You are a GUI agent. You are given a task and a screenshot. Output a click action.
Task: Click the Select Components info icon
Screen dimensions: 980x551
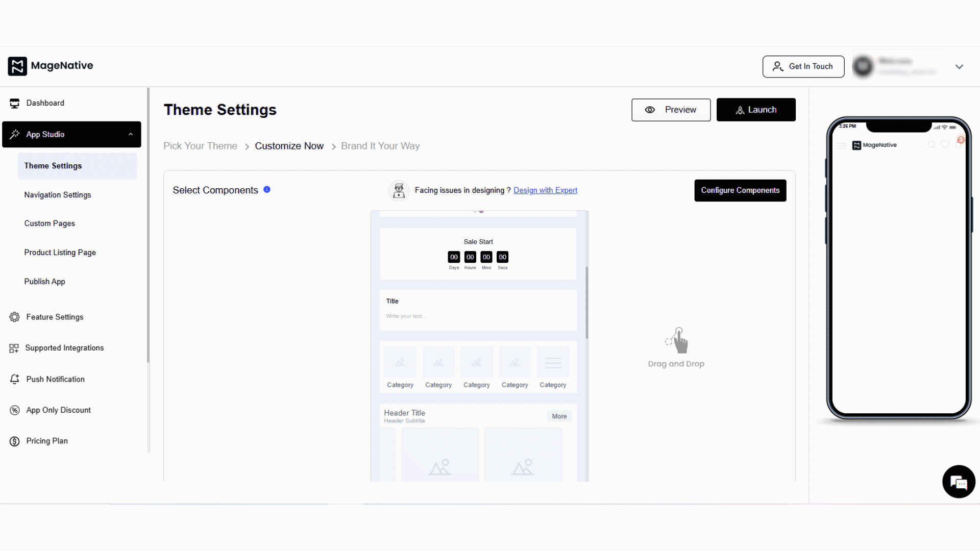point(267,190)
